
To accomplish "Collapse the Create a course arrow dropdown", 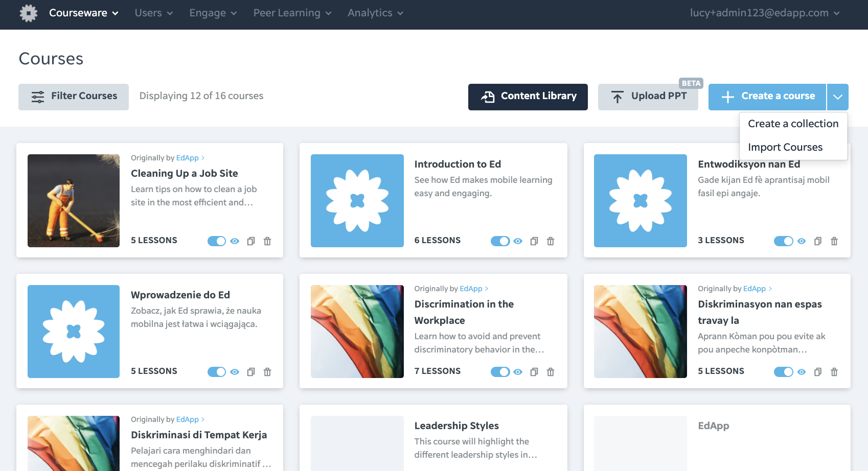I will point(838,97).
